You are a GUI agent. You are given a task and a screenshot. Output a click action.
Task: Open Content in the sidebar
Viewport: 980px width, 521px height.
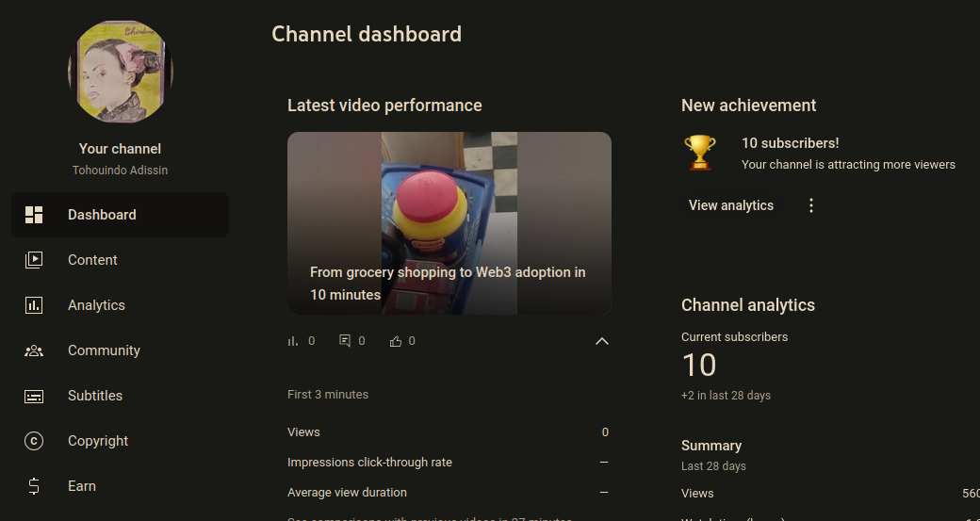coord(120,260)
